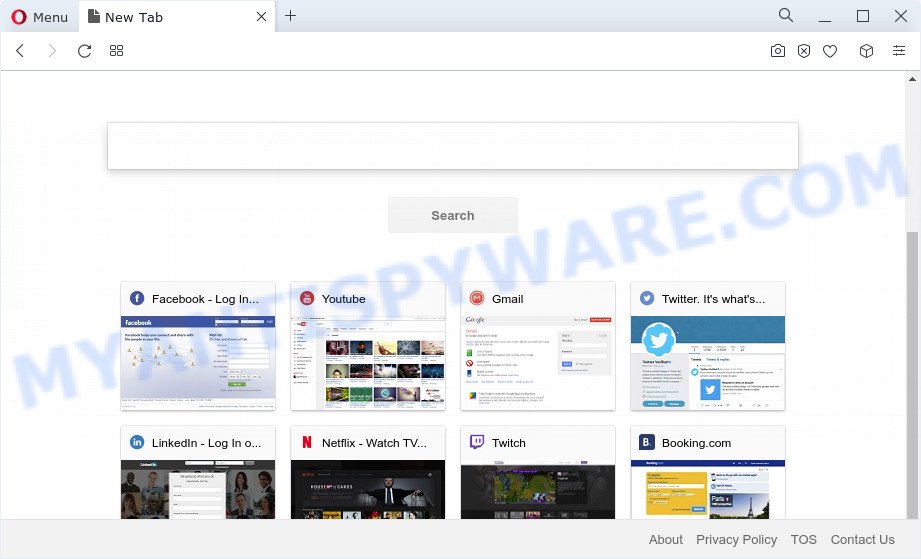Open the Gmail tile
Image resolution: width=921 pixels, height=559 pixels.
[x=538, y=346]
